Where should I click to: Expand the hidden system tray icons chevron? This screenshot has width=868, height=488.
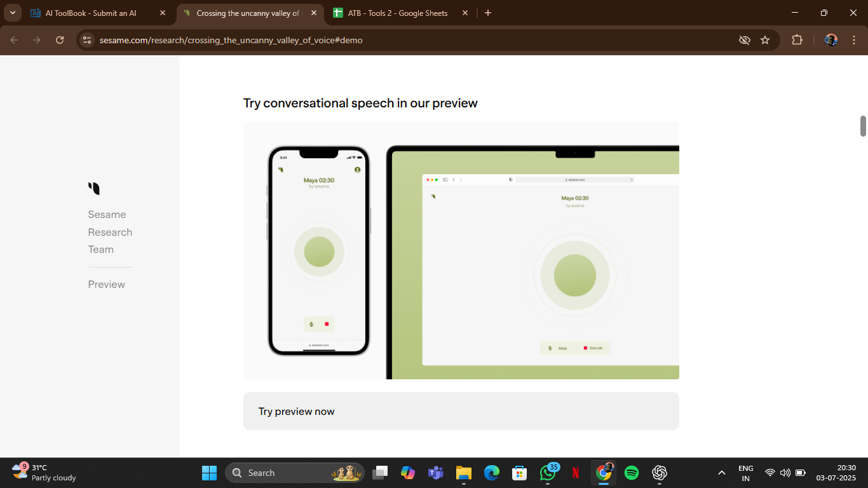[721, 473]
